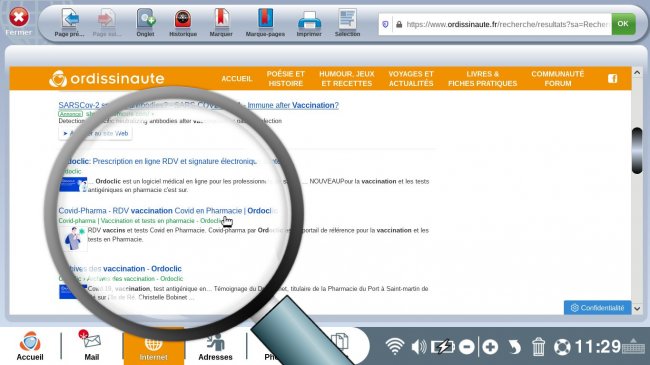The image size is (650, 365).
Task: Click the scrollbar down arrow
Action: pyautogui.click(x=637, y=309)
